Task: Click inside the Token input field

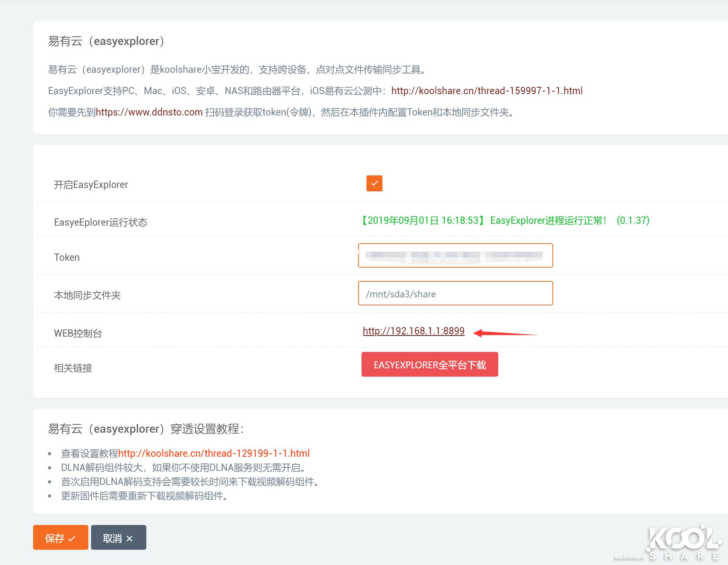Action: click(455, 255)
